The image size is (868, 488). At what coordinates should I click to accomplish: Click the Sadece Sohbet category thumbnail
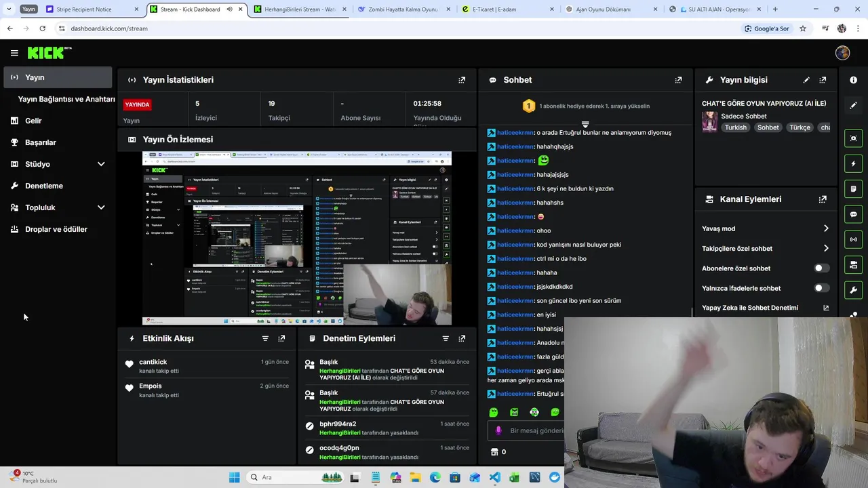pos(709,121)
